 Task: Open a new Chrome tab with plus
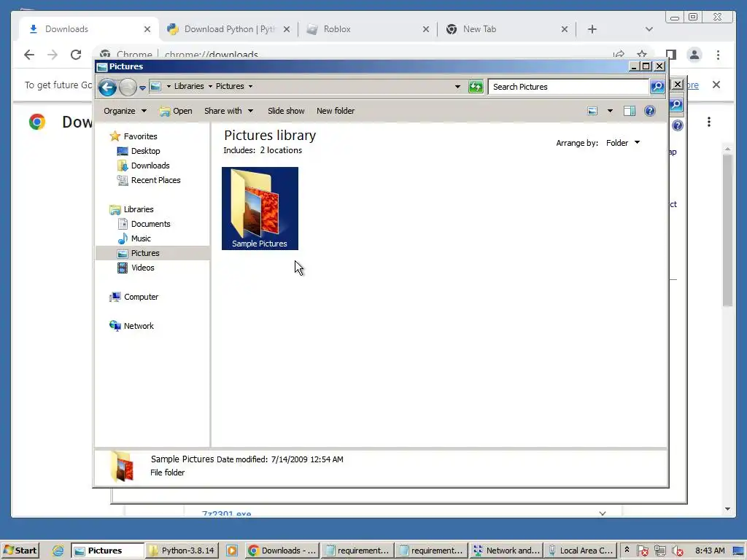pos(592,29)
